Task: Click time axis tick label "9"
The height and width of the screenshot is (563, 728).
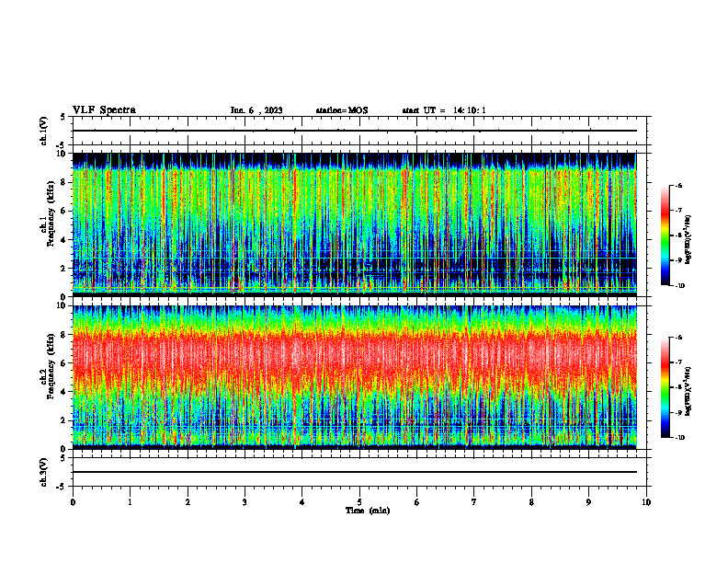Action: [x=588, y=502]
